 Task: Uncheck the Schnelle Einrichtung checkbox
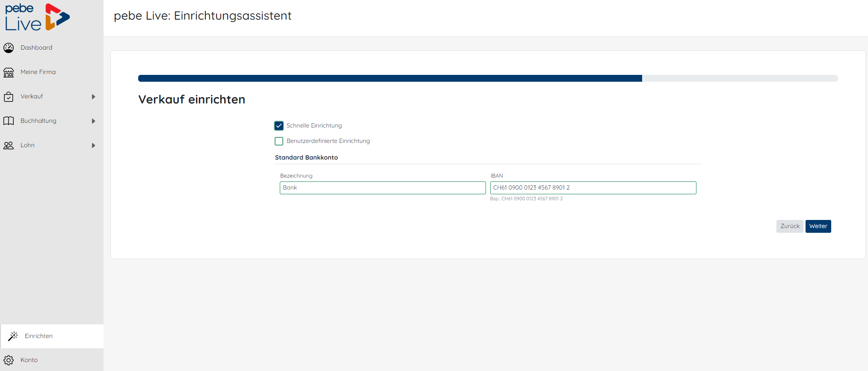pos(279,126)
